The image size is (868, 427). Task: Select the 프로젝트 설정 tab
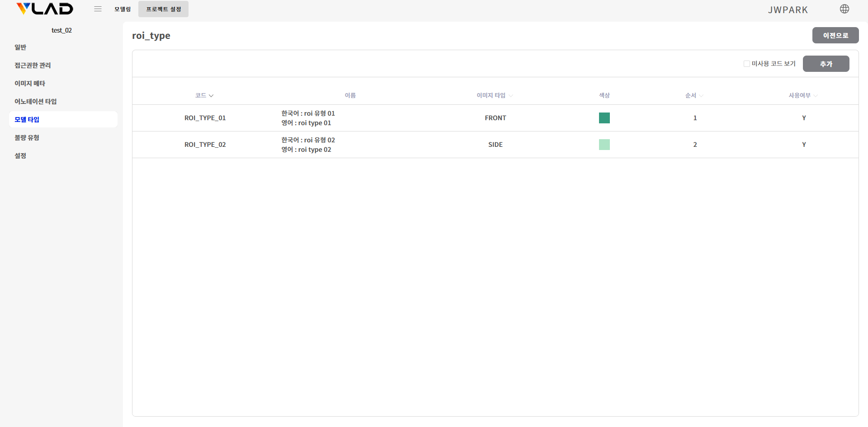click(x=163, y=9)
